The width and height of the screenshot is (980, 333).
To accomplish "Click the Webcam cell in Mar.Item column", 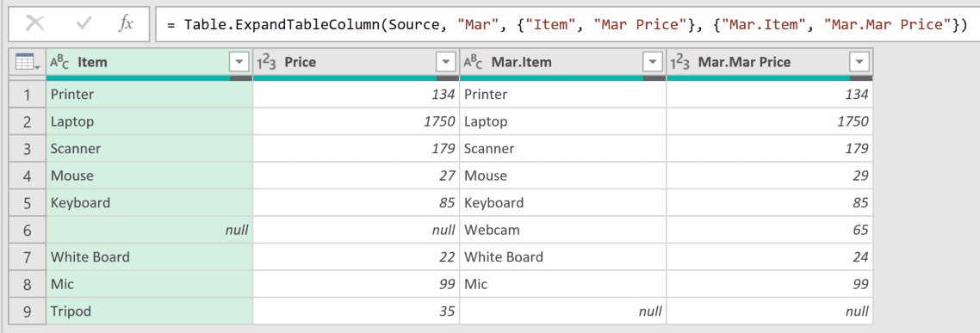I will (563, 230).
